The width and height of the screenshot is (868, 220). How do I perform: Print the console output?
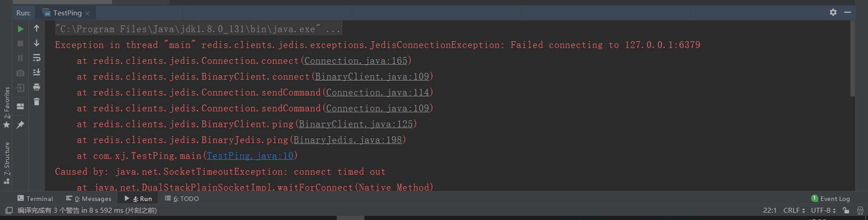click(37, 87)
